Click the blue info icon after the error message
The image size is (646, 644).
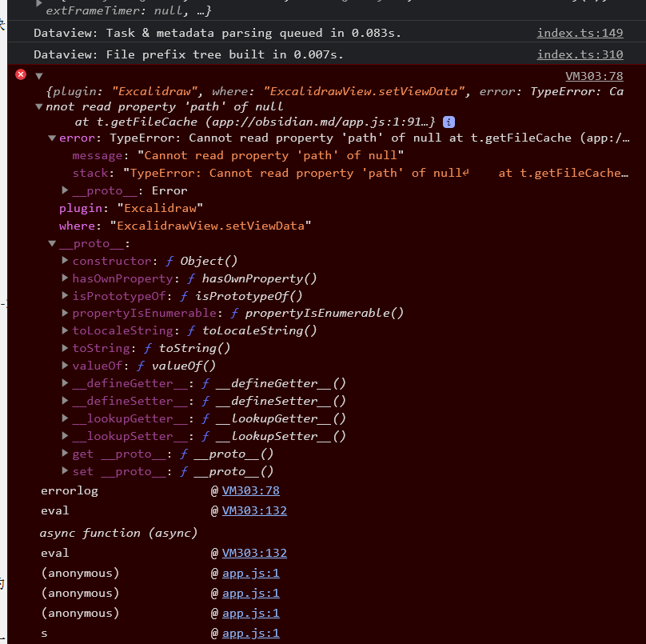(448, 122)
